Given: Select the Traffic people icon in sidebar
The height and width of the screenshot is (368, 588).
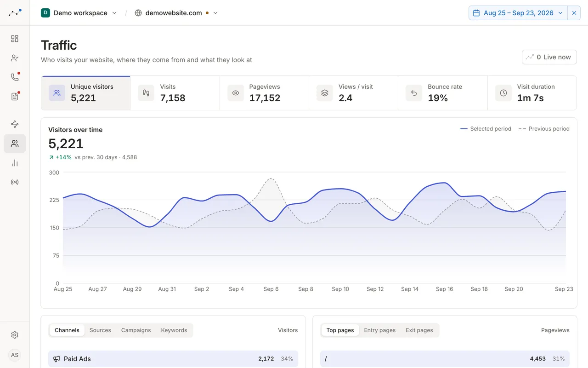Looking at the screenshot, I should [x=15, y=144].
